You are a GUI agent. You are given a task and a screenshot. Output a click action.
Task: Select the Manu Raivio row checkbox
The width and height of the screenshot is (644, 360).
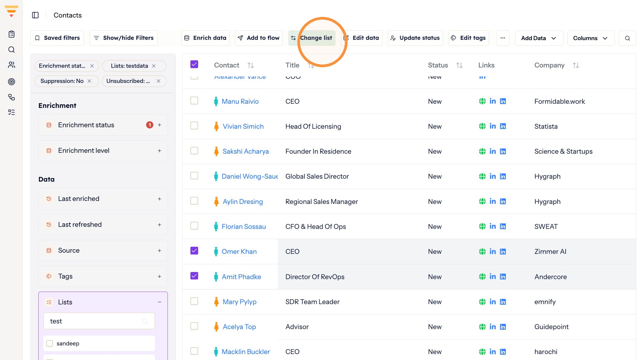coord(194,100)
